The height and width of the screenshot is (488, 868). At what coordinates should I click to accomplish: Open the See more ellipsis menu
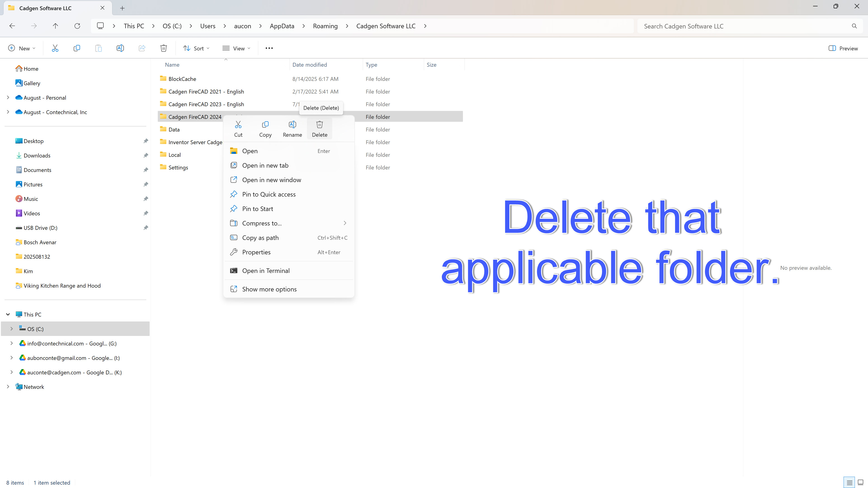(x=269, y=48)
